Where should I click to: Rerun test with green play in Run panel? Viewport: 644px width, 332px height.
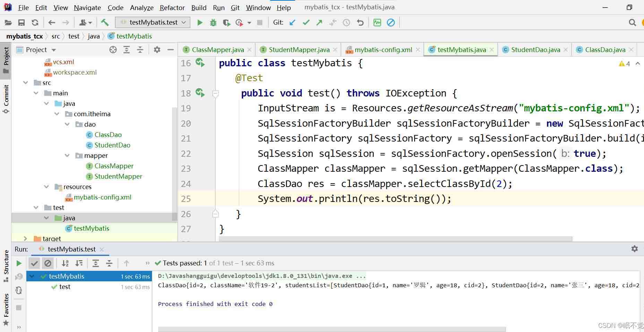tap(19, 263)
